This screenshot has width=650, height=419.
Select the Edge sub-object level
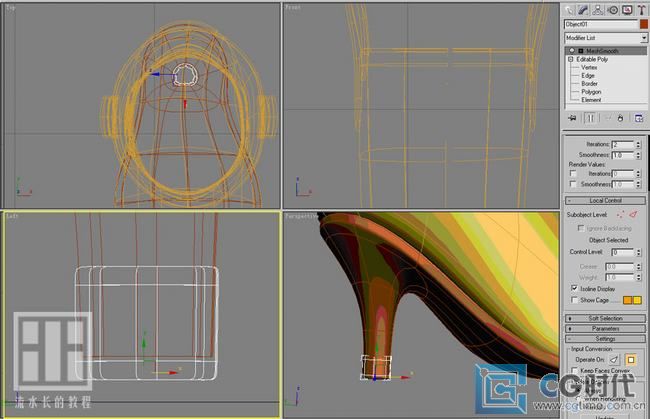point(588,75)
